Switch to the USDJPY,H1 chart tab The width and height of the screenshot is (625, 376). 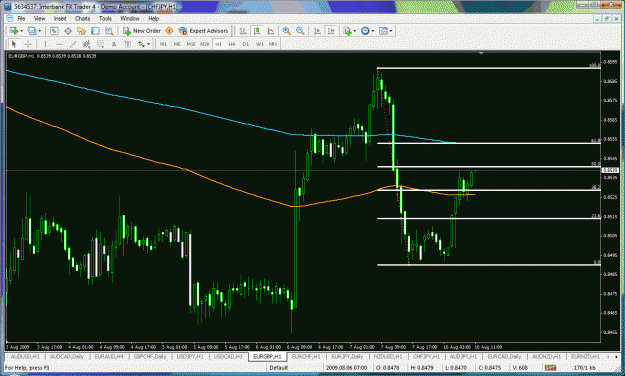pos(190,356)
